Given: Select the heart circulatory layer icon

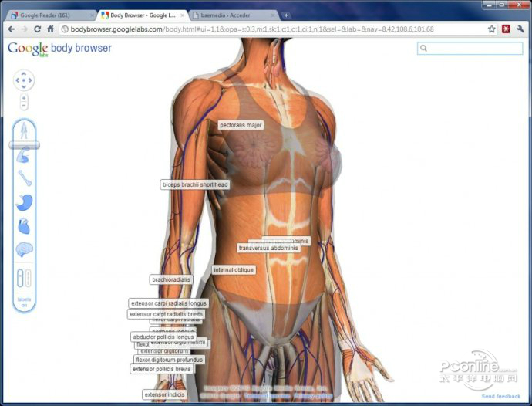Looking at the screenshot, I should point(24,226).
